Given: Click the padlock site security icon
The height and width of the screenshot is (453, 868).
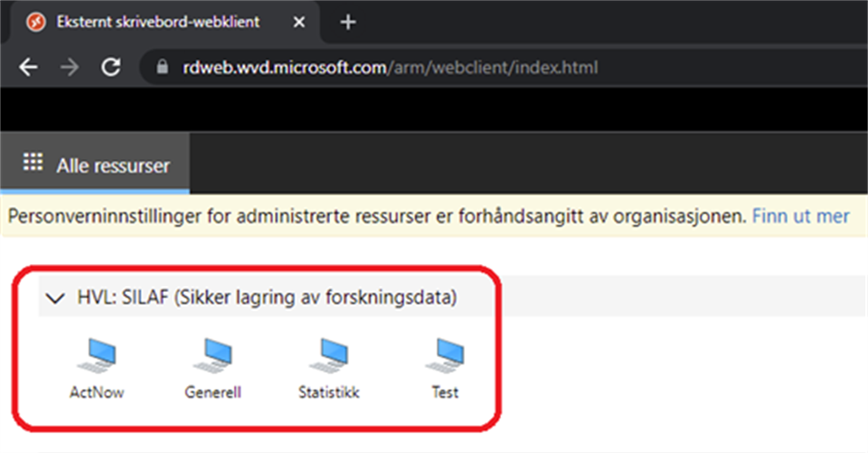Looking at the screenshot, I should point(163,68).
